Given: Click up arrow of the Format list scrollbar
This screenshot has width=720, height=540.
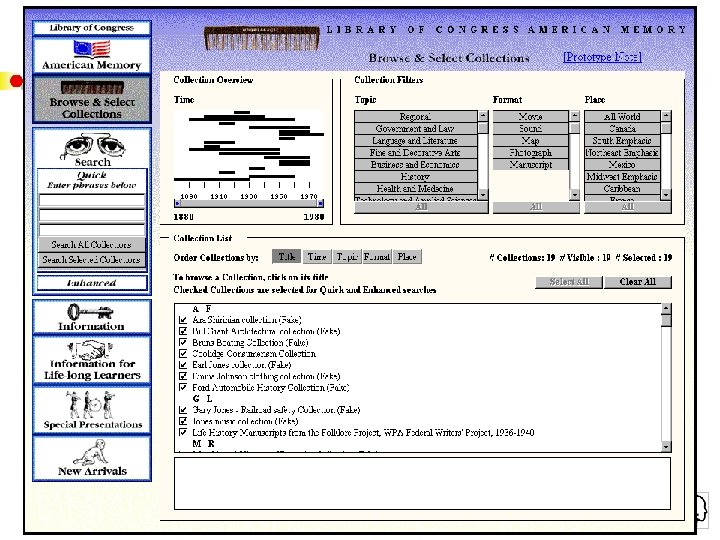Looking at the screenshot, I should point(574,116).
